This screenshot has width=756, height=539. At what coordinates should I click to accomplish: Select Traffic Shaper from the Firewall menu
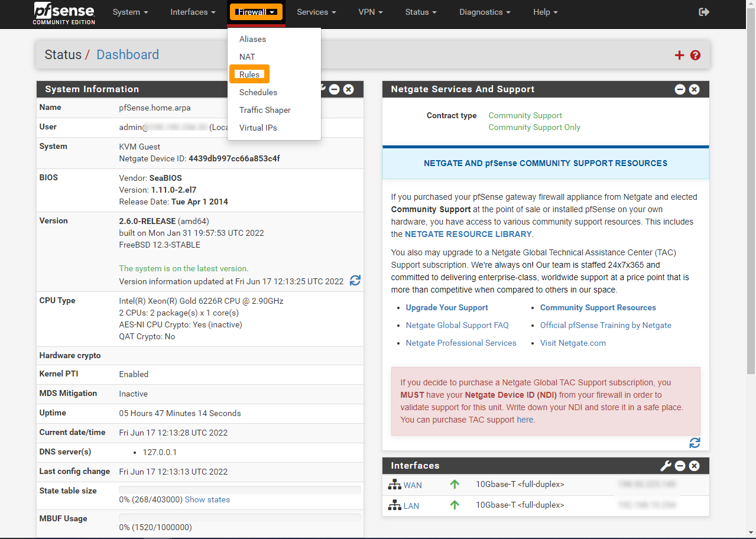click(x=265, y=110)
